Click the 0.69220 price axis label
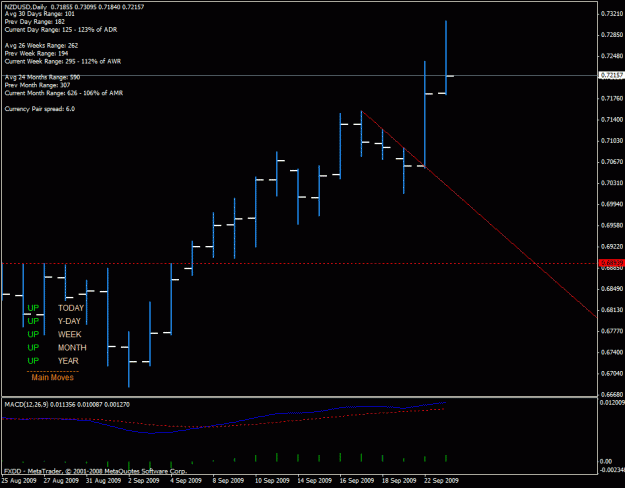Image resolution: width=625 pixels, height=488 pixels. coord(612,247)
